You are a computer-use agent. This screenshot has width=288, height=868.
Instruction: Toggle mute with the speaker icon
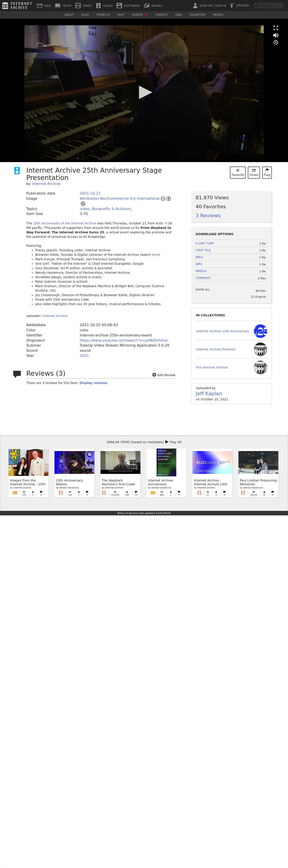275,35
